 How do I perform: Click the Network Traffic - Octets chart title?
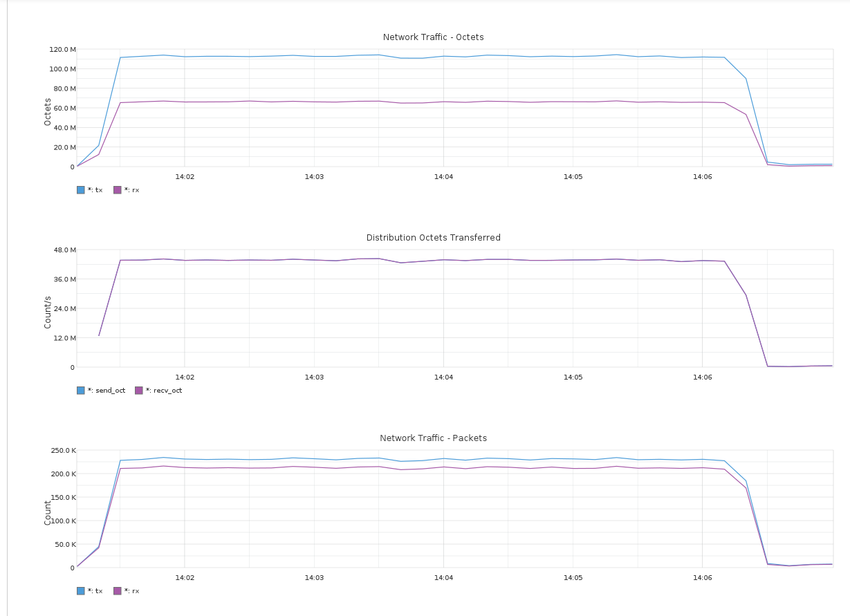click(x=434, y=37)
